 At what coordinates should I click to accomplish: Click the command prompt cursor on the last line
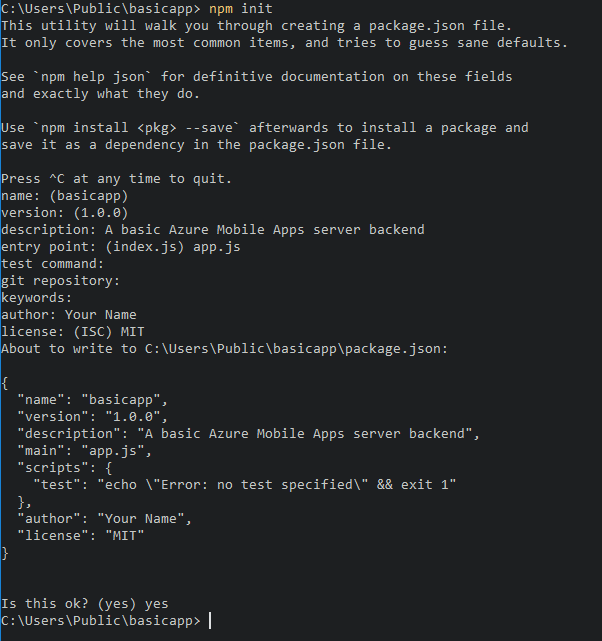coord(210,621)
